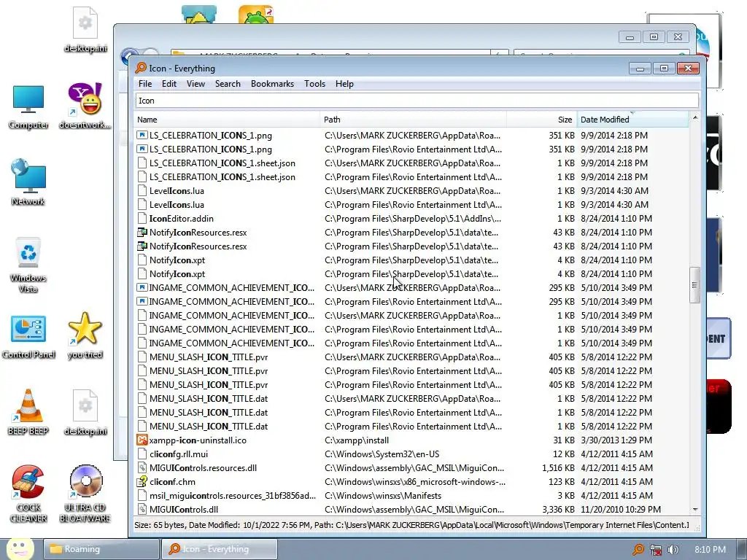Switch to Roaming folder taskbar button
The width and height of the screenshot is (747, 560).
pos(101,549)
